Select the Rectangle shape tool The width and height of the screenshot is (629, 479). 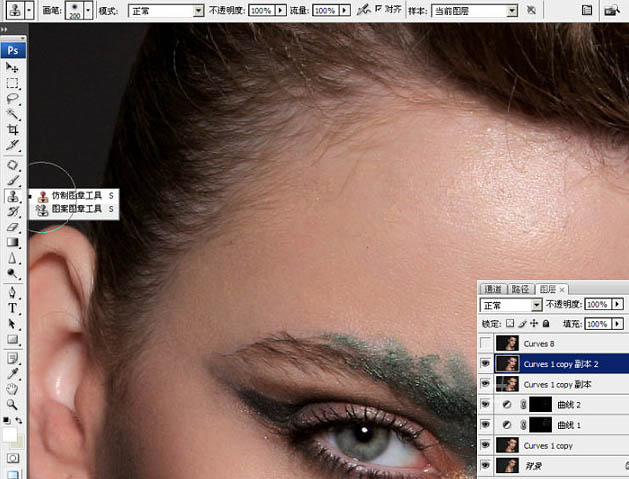click(x=12, y=339)
